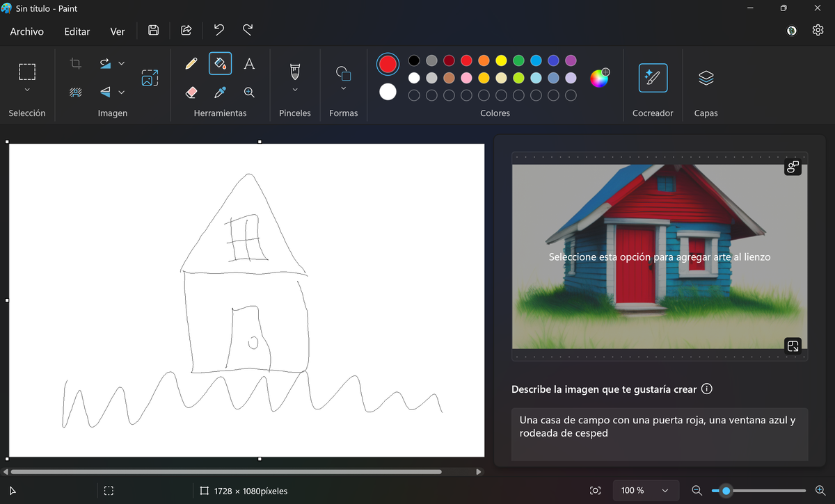
Task: Expand the Pinceles brushes dropdown
Action: (x=294, y=90)
